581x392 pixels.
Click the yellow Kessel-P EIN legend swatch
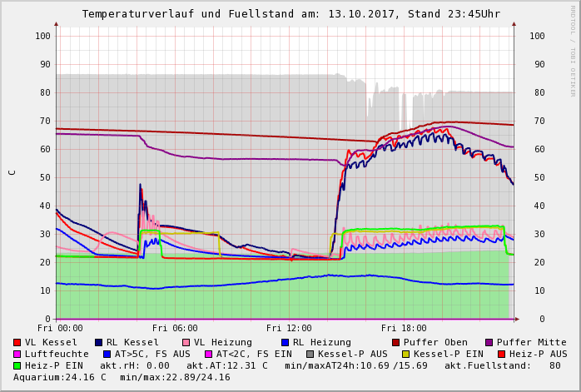click(405, 355)
